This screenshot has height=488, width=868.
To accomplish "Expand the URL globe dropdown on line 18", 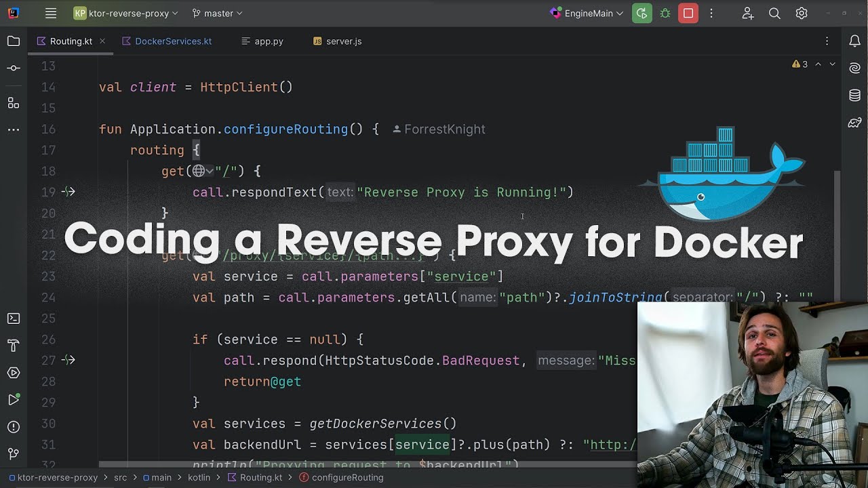I will (x=203, y=171).
